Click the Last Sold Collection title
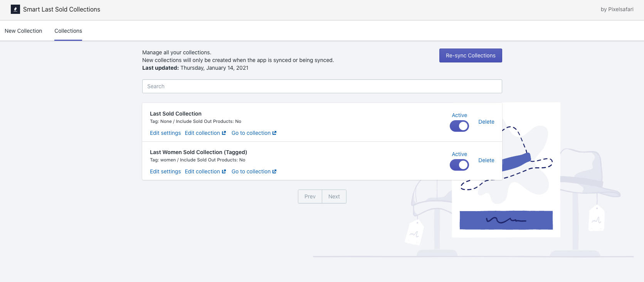The height and width of the screenshot is (282, 644). click(x=176, y=114)
